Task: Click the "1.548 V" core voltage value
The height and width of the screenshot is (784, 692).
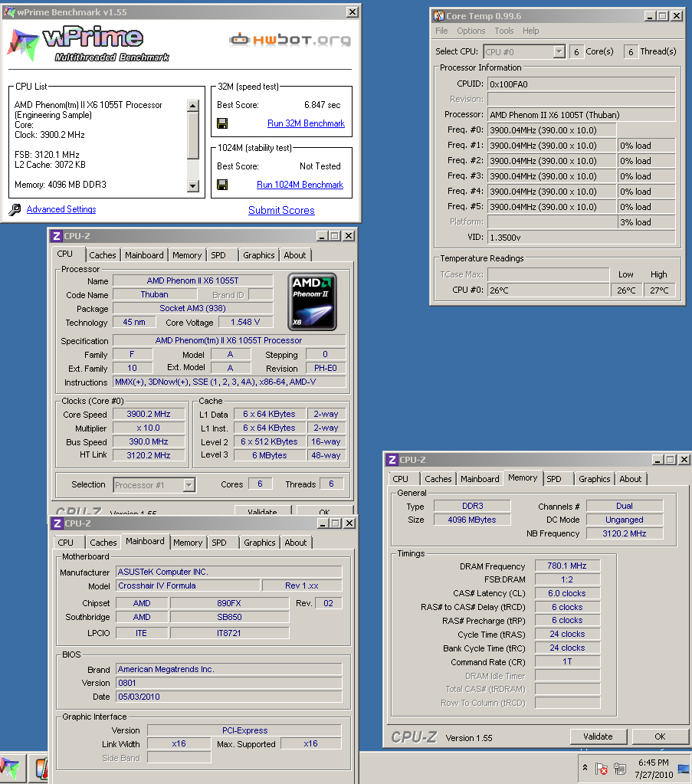Action: [245, 323]
